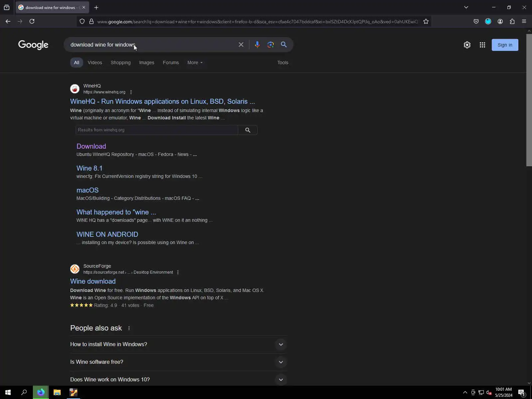Viewport: 532px width, 399px height.
Task: Open options for the WineHQ result
Action: (131, 92)
